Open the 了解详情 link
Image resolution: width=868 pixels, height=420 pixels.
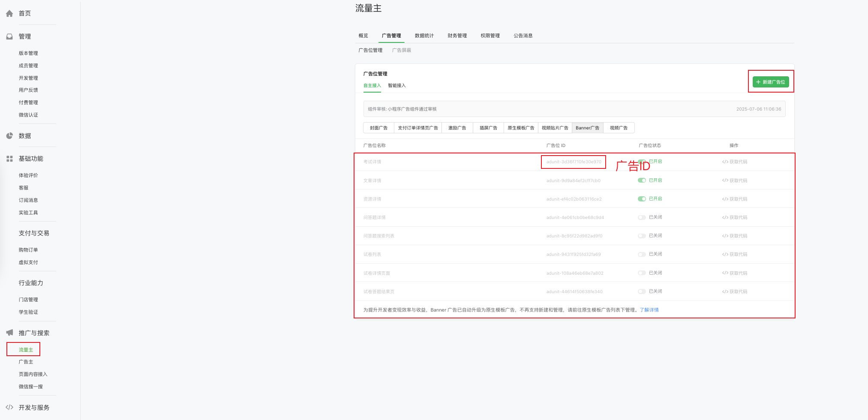point(649,310)
